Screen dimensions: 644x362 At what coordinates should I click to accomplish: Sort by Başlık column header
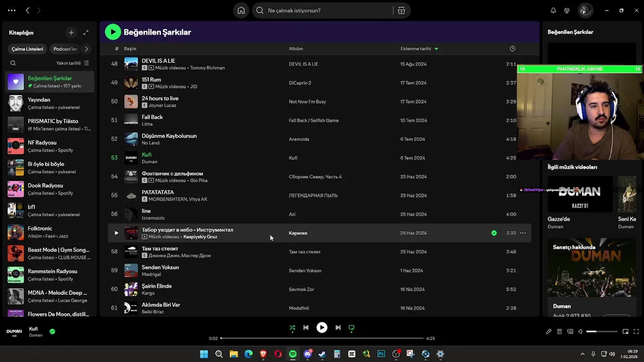click(130, 49)
